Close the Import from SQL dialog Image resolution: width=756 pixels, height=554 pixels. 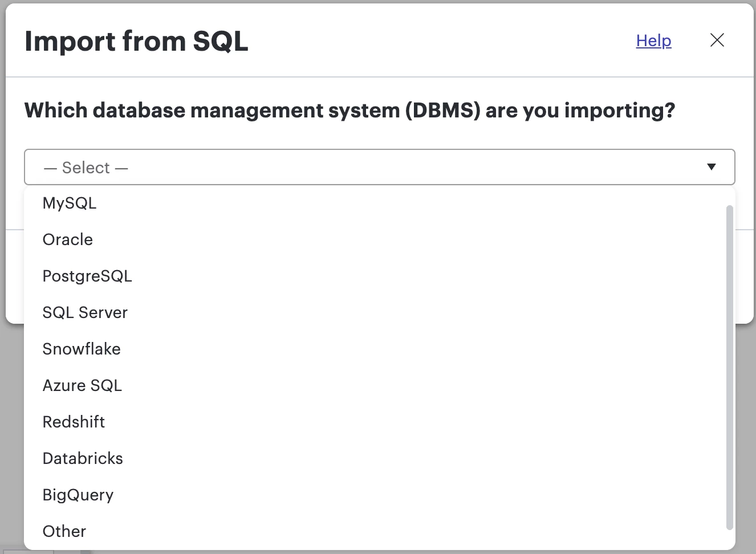point(717,40)
